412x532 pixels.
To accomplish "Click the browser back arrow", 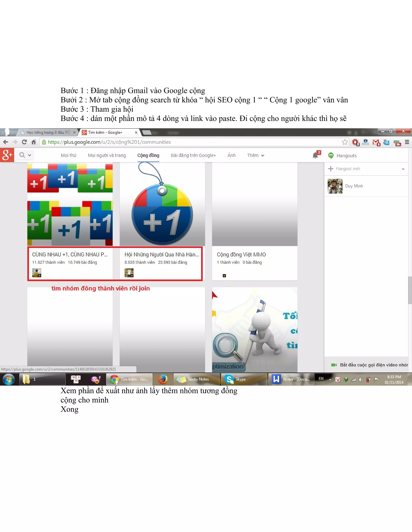I will click(x=5, y=142).
